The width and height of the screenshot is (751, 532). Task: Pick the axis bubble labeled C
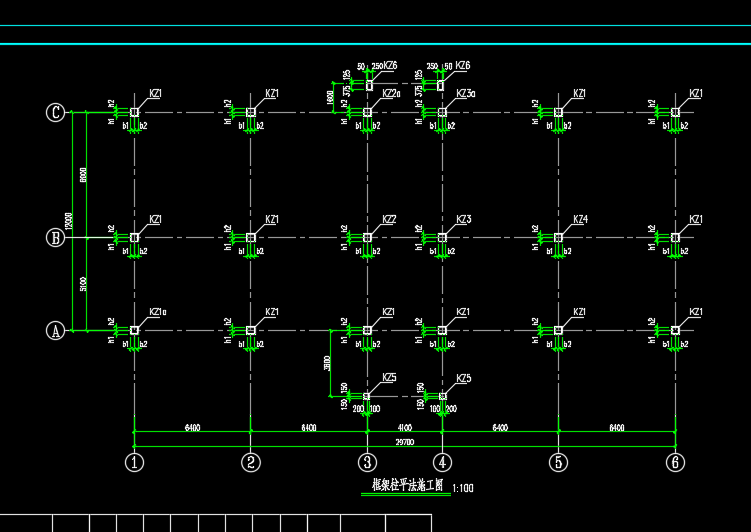(56, 113)
